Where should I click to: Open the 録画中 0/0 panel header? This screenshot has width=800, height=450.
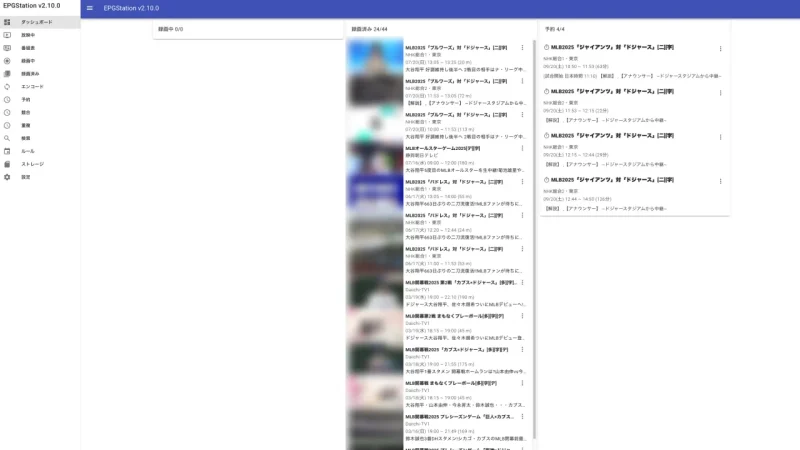pyautogui.click(x=248, y=29)
